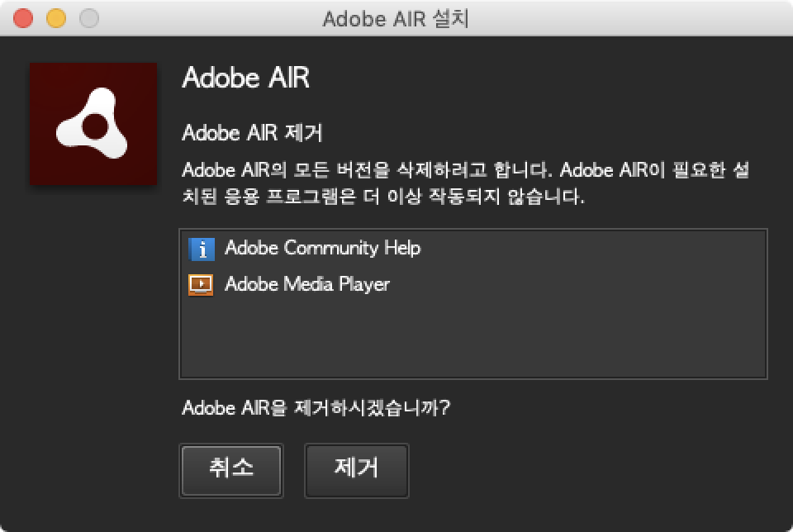Minimize the window with the yellow button

[x=56, y=18]
